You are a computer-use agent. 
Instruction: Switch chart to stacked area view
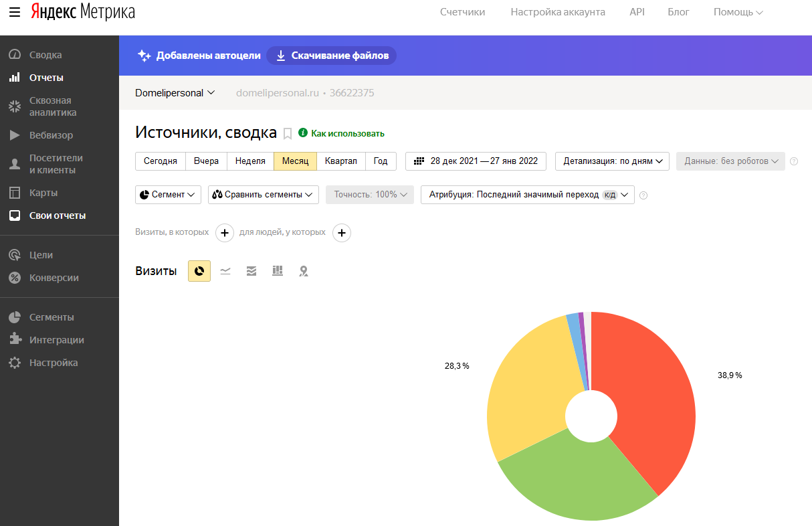click(x=251, y=271)
